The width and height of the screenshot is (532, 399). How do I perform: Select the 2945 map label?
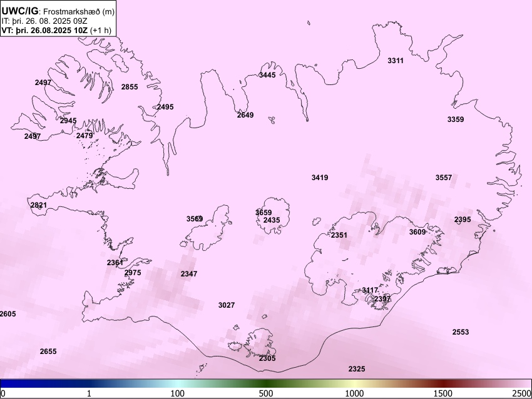pyautogui.click(x=68, y=121)
